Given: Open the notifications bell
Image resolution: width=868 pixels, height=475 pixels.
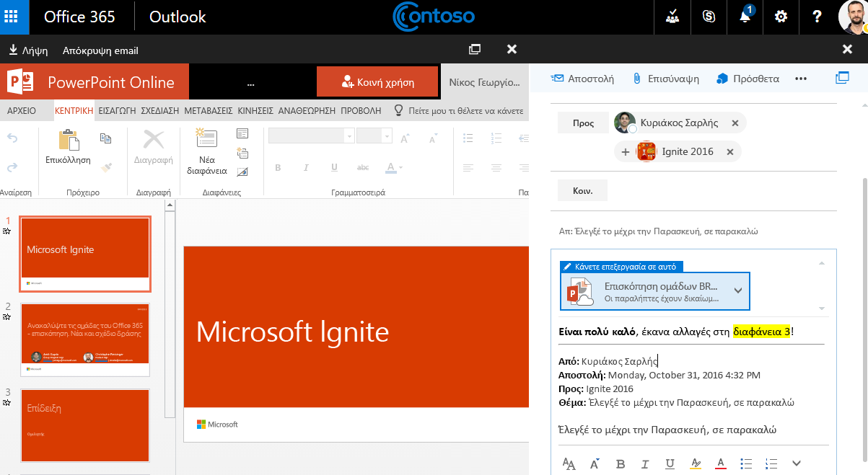Looking at the screenshot, I should (x=745, y=17).
